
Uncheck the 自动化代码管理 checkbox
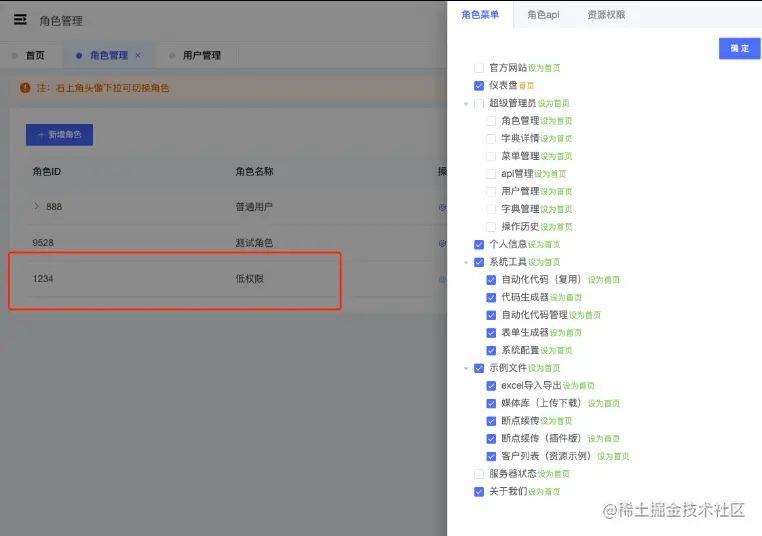tap(491, 315)
